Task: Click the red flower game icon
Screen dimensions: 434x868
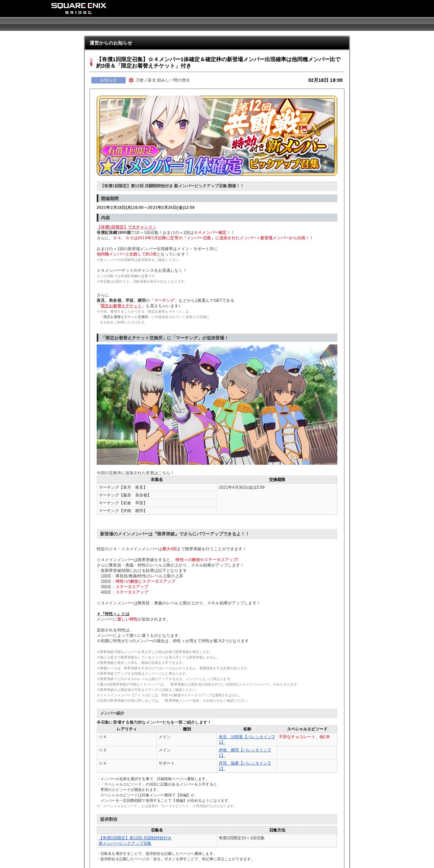Action: pos(131,80)
